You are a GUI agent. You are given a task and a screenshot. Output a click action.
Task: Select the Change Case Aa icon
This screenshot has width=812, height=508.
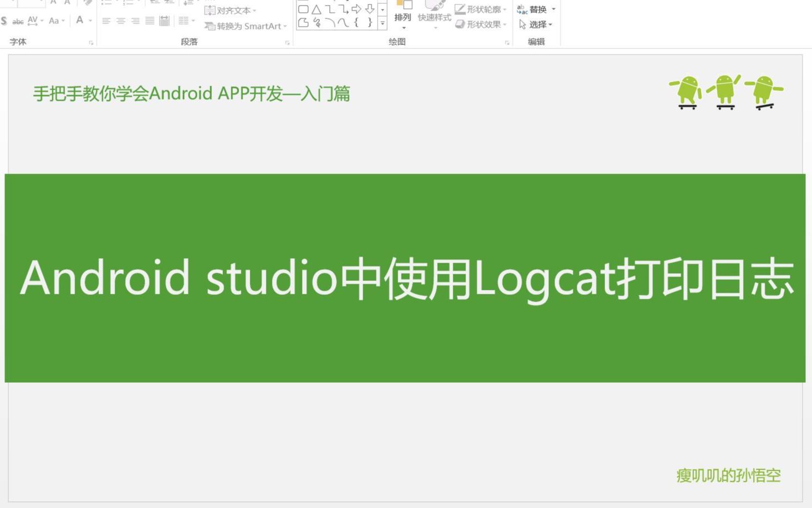(x=53, y=21)
